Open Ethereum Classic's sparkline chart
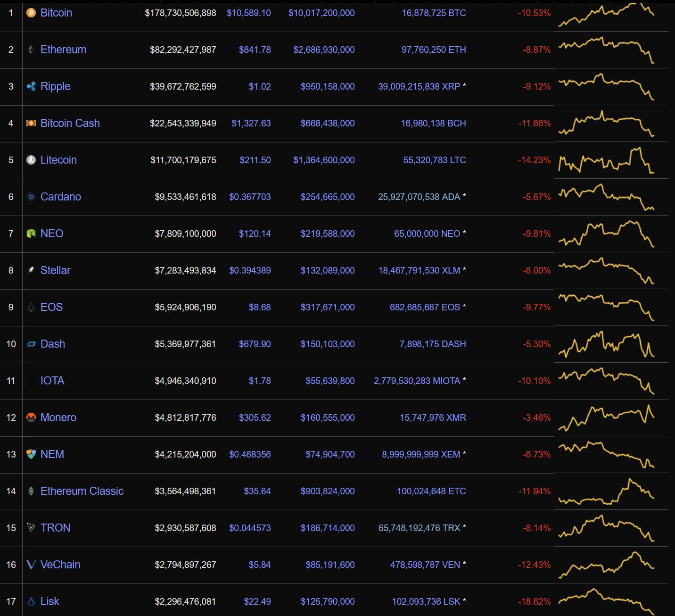675x616 pixels. pos(606,491)
